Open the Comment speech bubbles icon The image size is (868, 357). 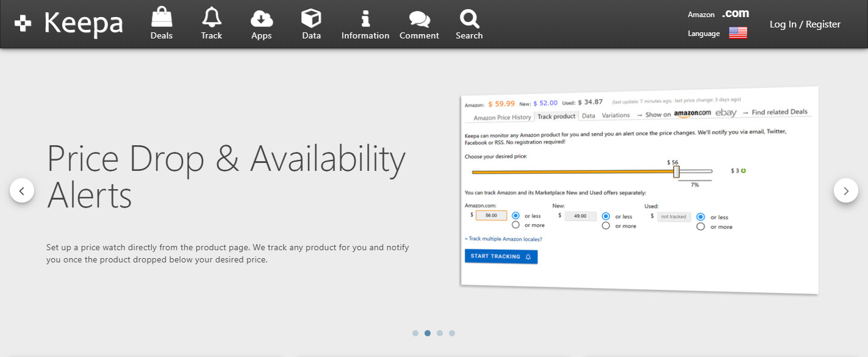(x=419, y=19)
